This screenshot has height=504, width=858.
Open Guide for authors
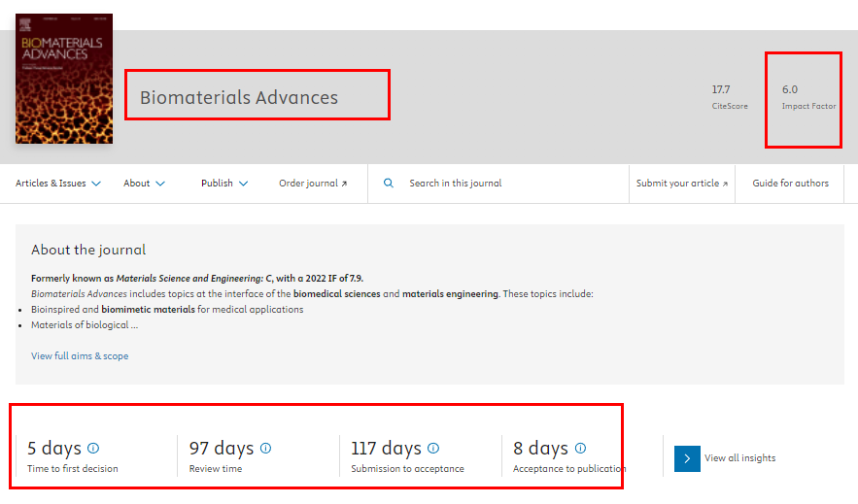tap(790, 184)
